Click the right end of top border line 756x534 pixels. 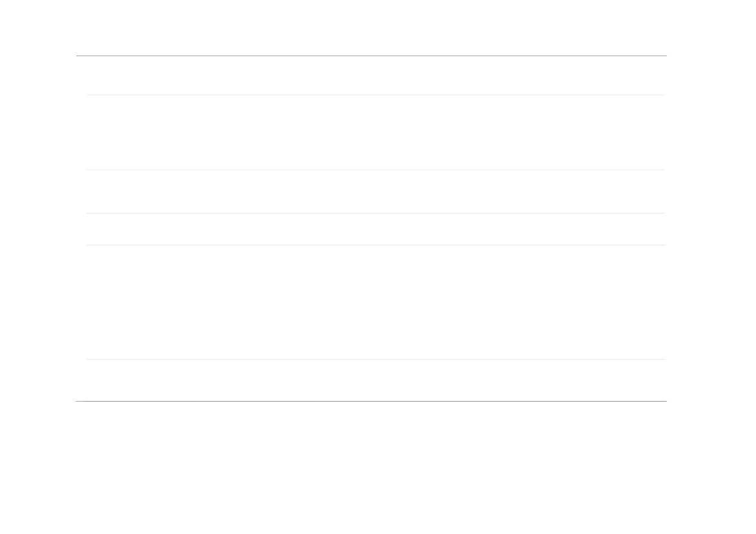click(x=666, y=56)
